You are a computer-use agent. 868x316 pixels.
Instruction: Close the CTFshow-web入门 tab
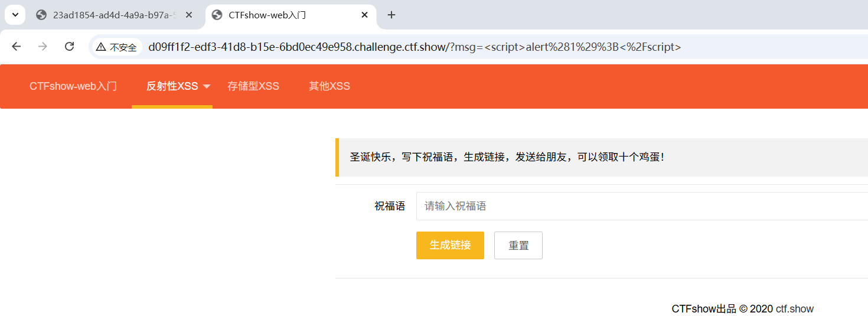(366, 15)
